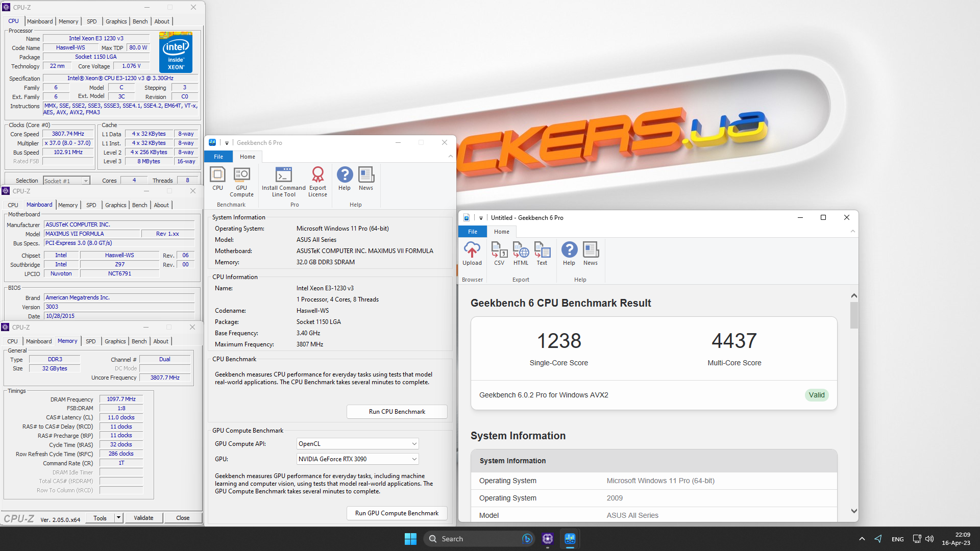Click the DRAM Frequency value 1097.7 MHz
The width and height of the screenshot is (980, 551).
coord(121,399)
